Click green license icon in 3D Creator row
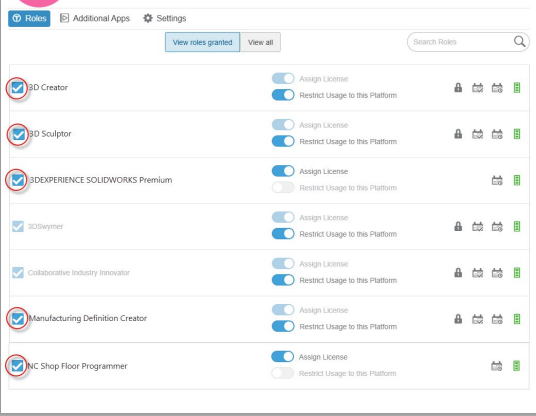Screen dimensions: 536x416 coord(517,88)
